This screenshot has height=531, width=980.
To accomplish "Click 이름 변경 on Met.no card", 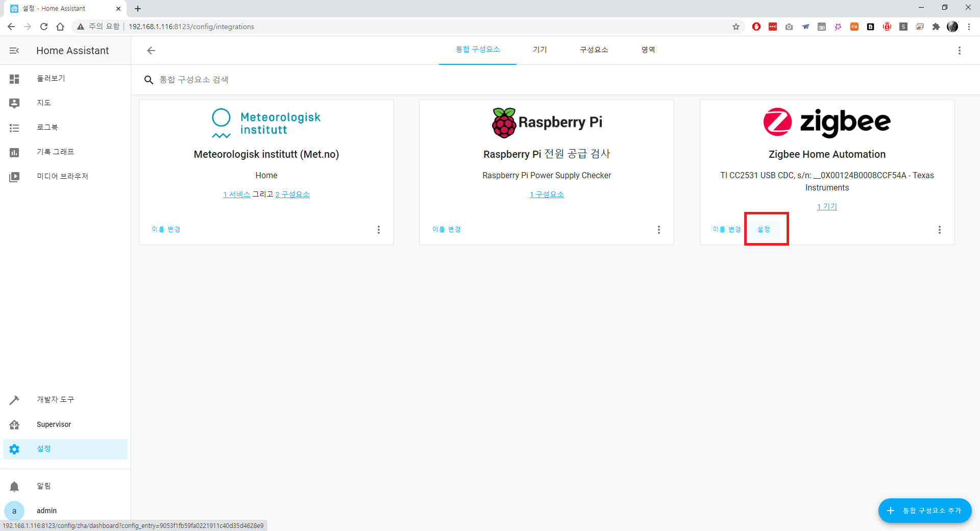I will pyautogui.click(x=166, y=230).
